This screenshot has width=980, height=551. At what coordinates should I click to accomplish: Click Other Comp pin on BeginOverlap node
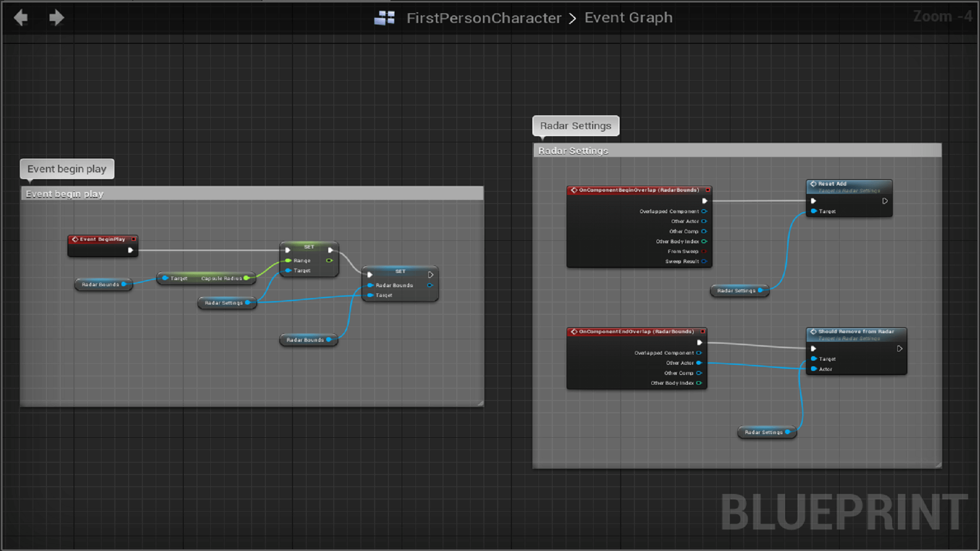(x=704, y=231)
